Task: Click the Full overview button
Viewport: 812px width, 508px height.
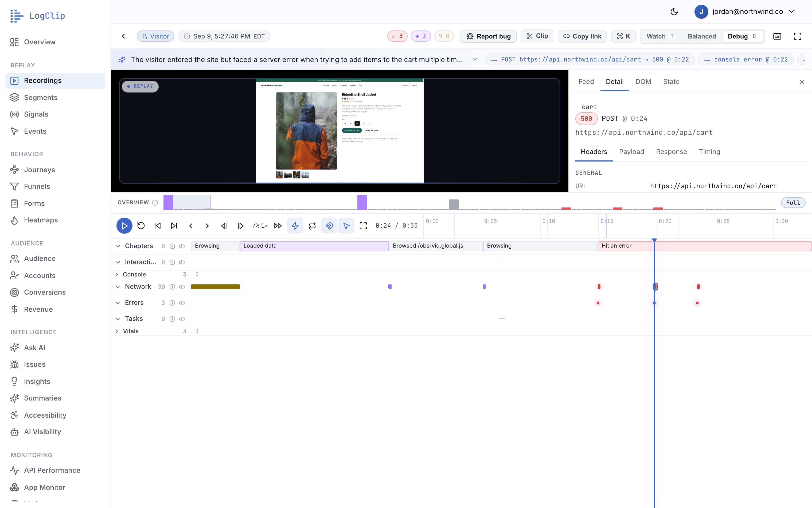Action: pos(793,203)
